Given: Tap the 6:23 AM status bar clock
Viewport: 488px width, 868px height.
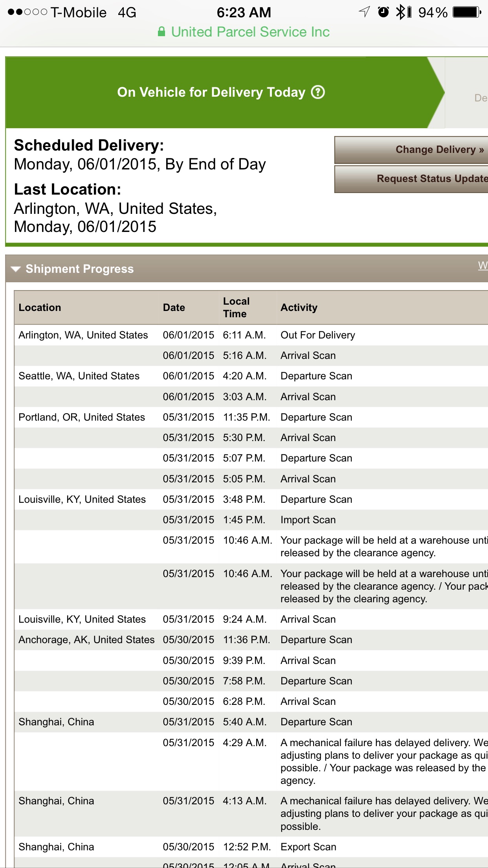Looking at the screenshot, I should coord(244,12).
